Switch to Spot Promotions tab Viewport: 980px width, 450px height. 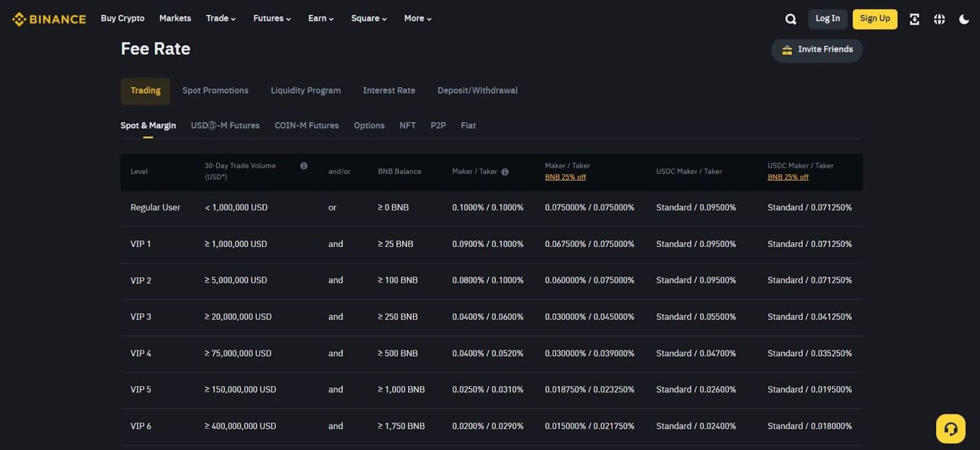tap(216, 91)
